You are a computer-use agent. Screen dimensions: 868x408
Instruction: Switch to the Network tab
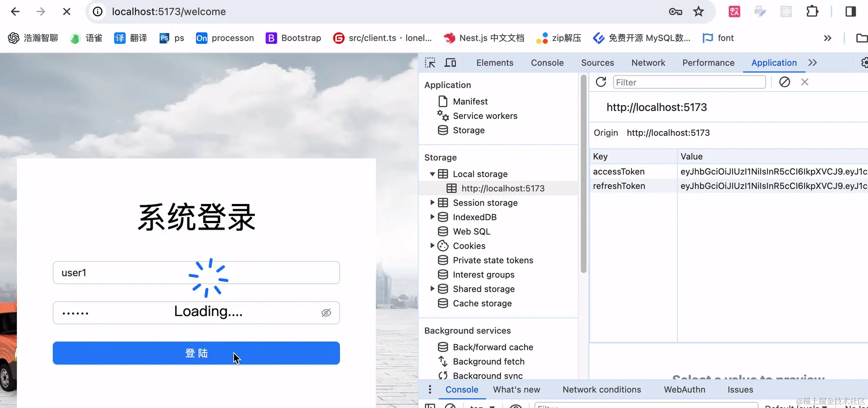coord(648,63)
